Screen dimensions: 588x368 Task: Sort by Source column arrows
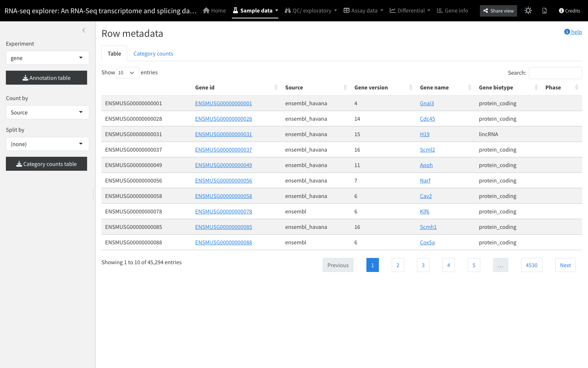point(345,87)
